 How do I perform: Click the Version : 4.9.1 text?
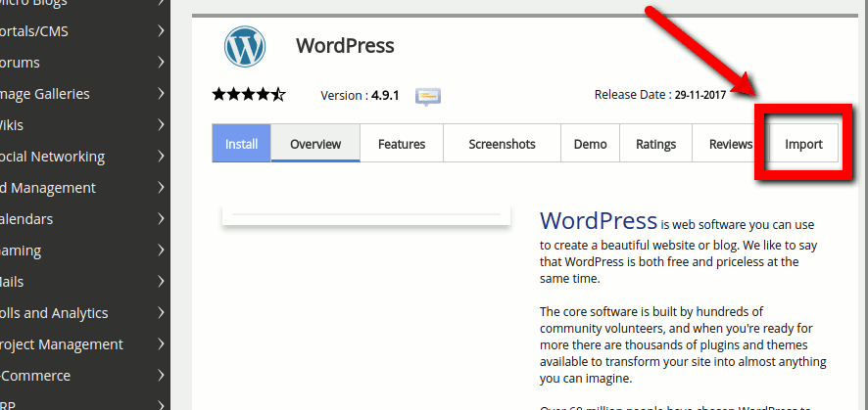[x=360, y=95]
